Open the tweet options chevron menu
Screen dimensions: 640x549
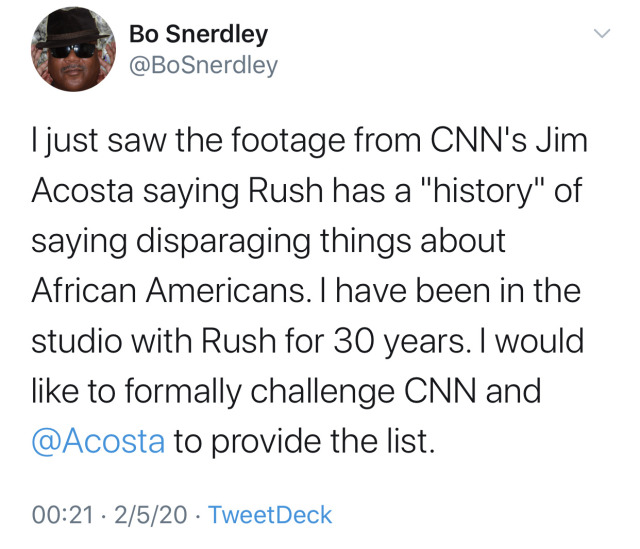point(602,34)
